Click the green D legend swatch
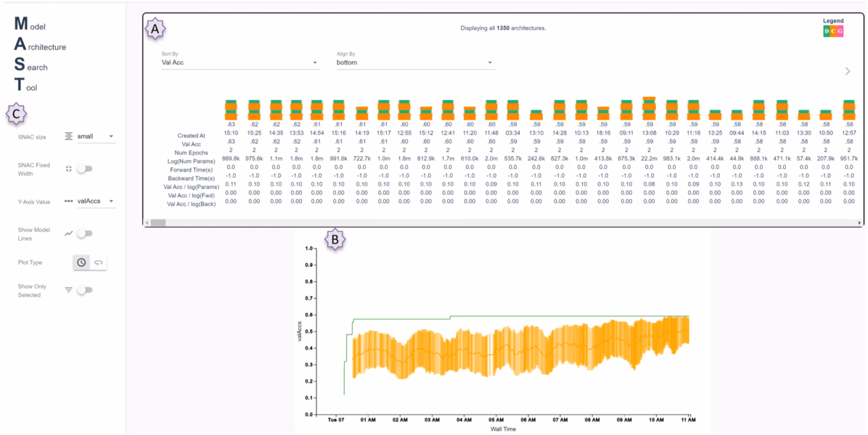868x435 pixels. [x=827, y=31]
